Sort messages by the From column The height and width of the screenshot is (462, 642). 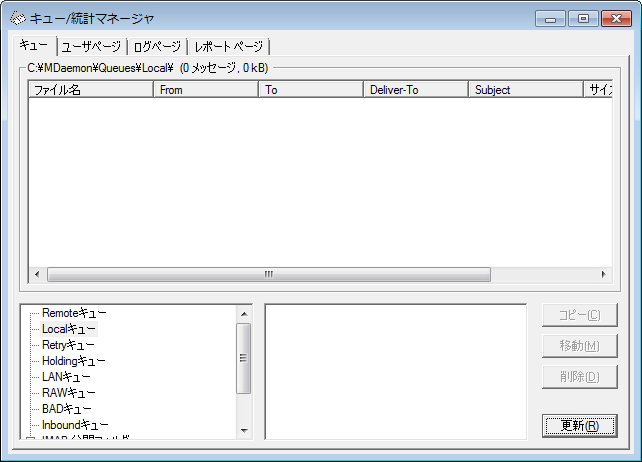(x=206, y=90)
